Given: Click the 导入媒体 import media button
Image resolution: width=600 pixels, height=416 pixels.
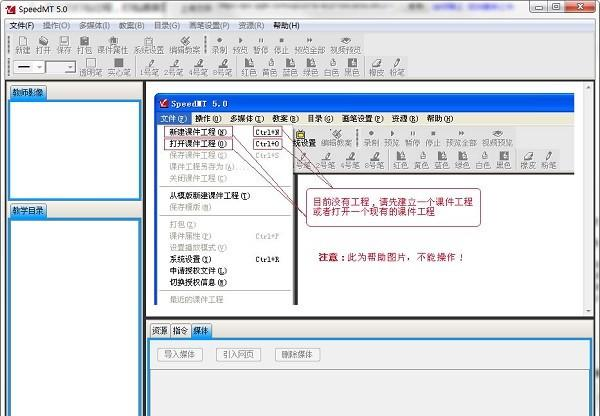Looking at the screenshot, I should click(x=179, y=354).
